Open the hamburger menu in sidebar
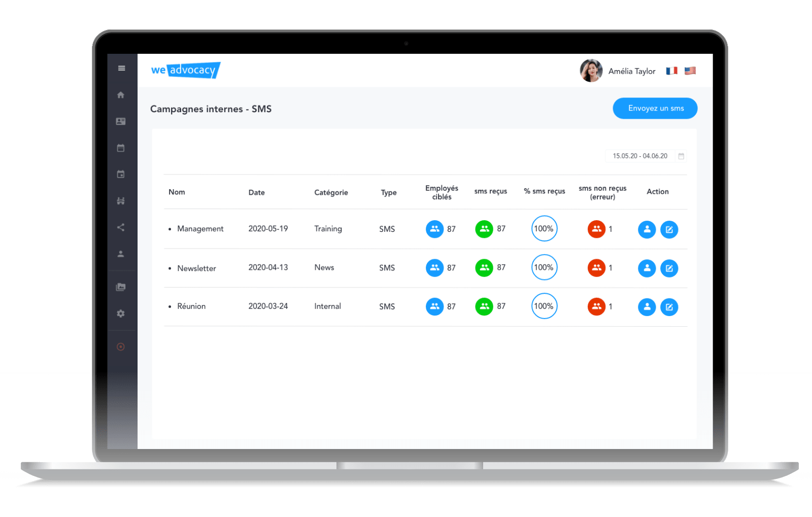Viewport: 812px width, 517px height. pos(121,68)
